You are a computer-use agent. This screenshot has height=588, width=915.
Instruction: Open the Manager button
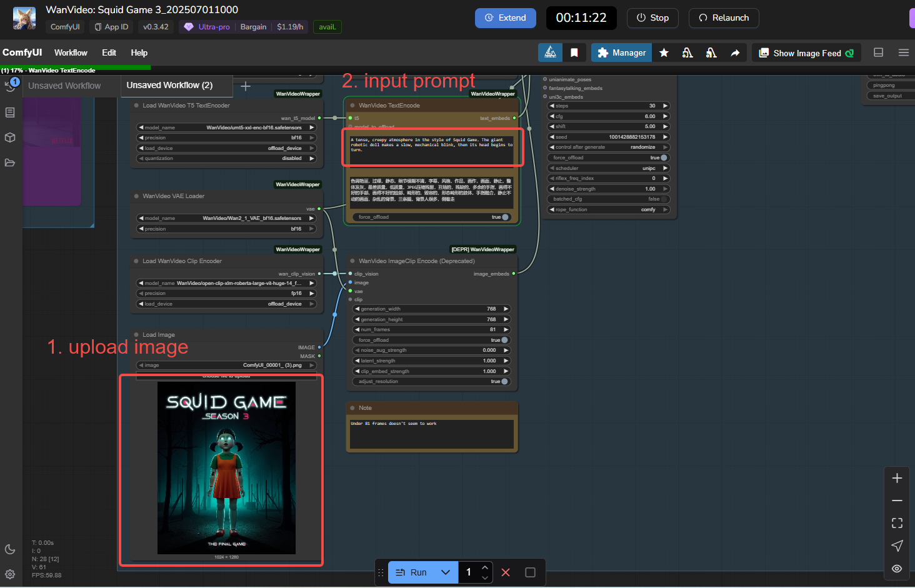point(621,52)
